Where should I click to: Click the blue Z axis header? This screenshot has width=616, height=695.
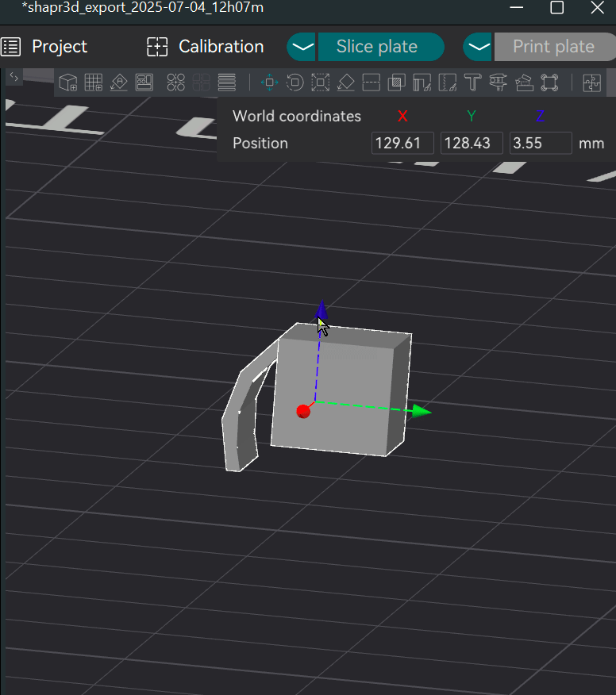pyautogui.click(x=540, y=116)
